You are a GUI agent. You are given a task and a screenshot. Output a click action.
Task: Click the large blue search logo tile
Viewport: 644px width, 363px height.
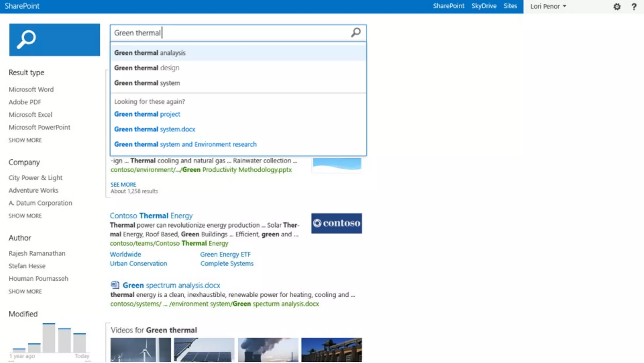(54, 40)
